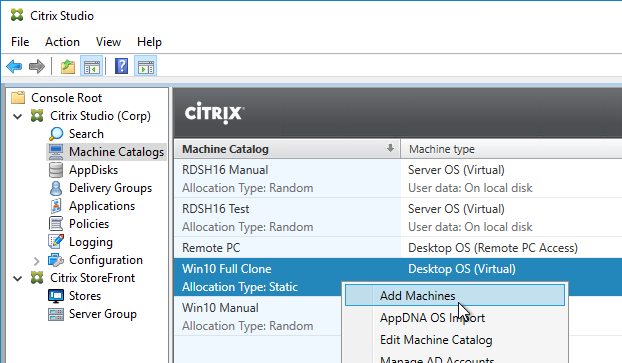The height and width of the screenshot is (363, 622).
Task: Click the Policies document icon
Action: [56, 224]
